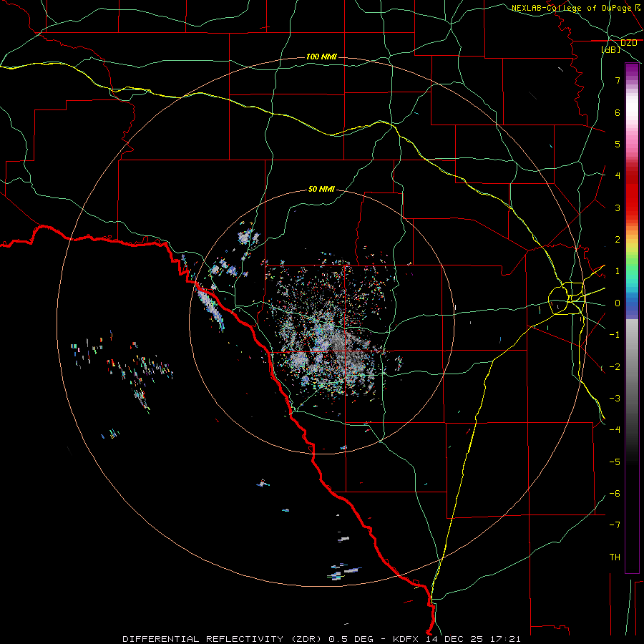Click the "4" value on the color scale
Viewport: 644px width, 644px height.
(618, 176)
